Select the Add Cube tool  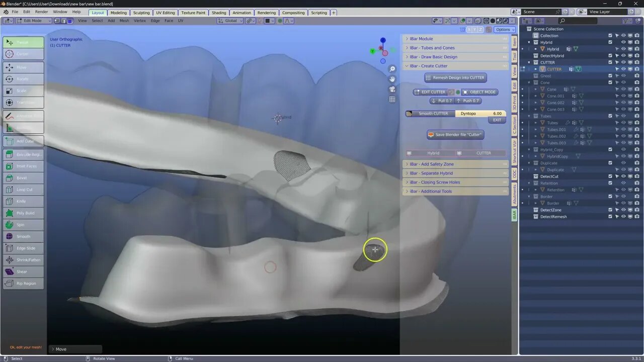point(23,141)
